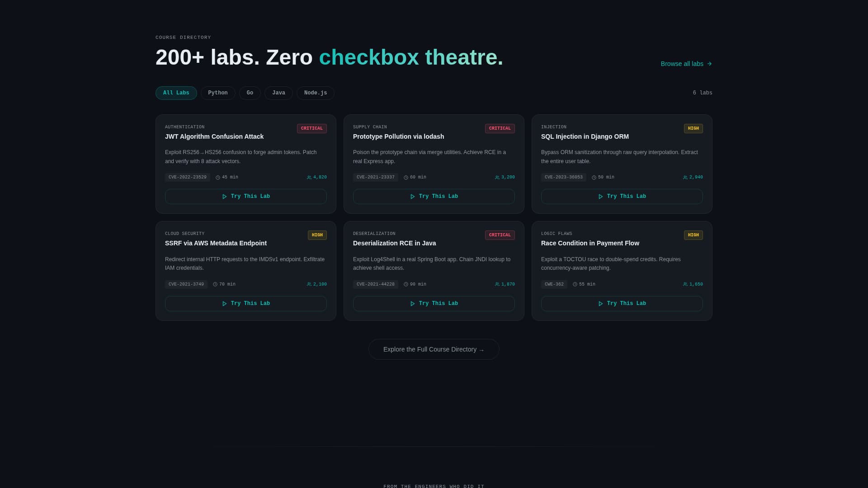This screenshot has width=868, height=488.
Task: Click users icon beside 1,870
Action: point(497,284)
